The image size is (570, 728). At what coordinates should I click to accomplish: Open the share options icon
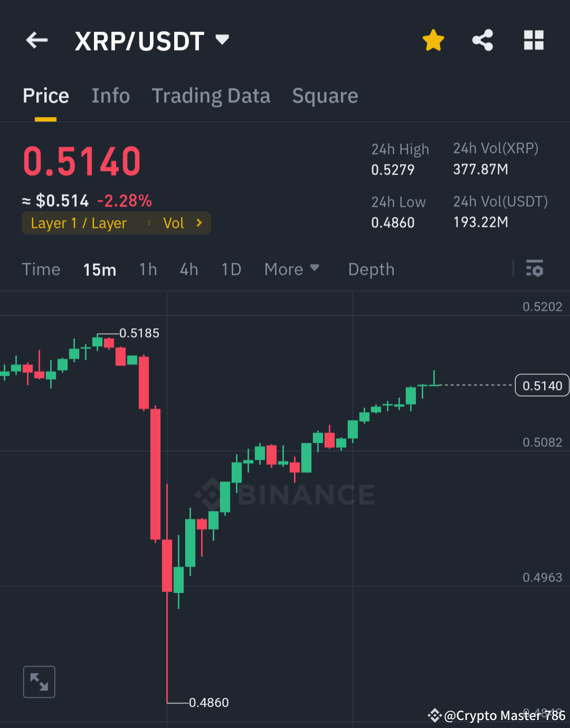pyautogui.click(x=482, y=40)
